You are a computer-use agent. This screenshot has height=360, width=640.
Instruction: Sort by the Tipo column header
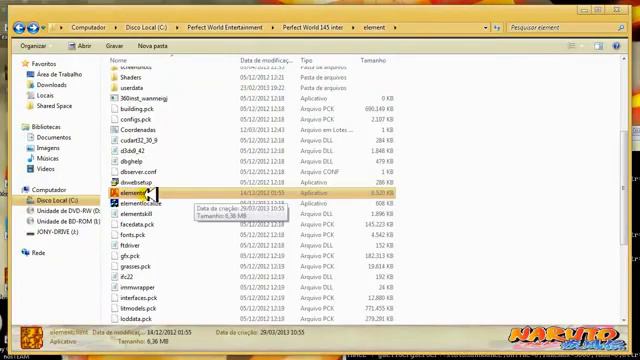click(x=306, y=60)
